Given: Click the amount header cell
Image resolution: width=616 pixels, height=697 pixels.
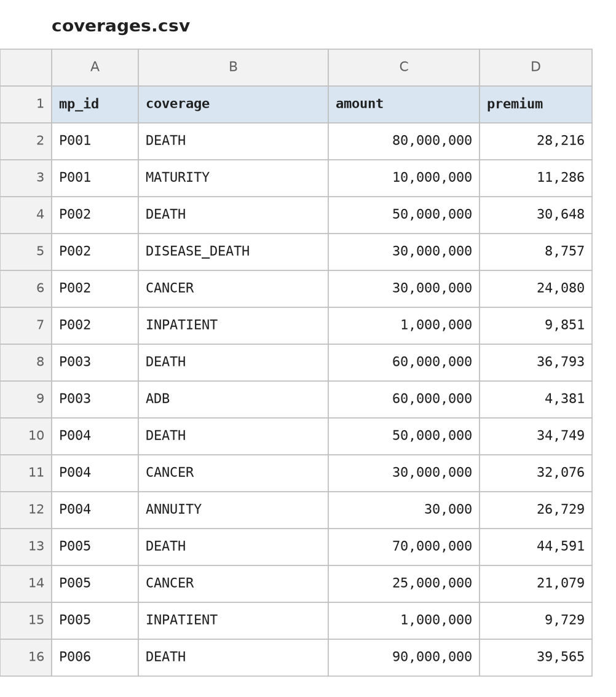Looking at the screenshot, I should point(404,104).
